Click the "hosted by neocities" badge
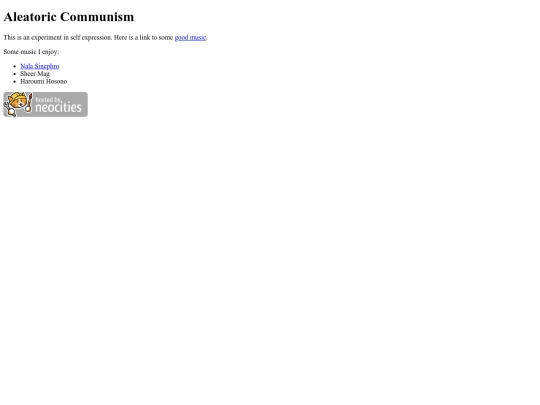Image resolution: width=540 pixels, height=405 pixels. point(45,104)
